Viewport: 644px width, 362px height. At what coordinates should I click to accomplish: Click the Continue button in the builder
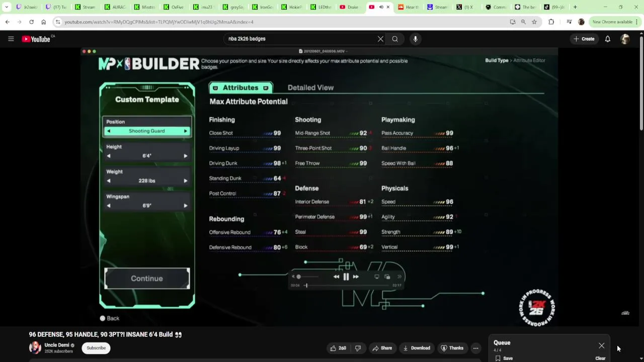[x=147, y=279]
